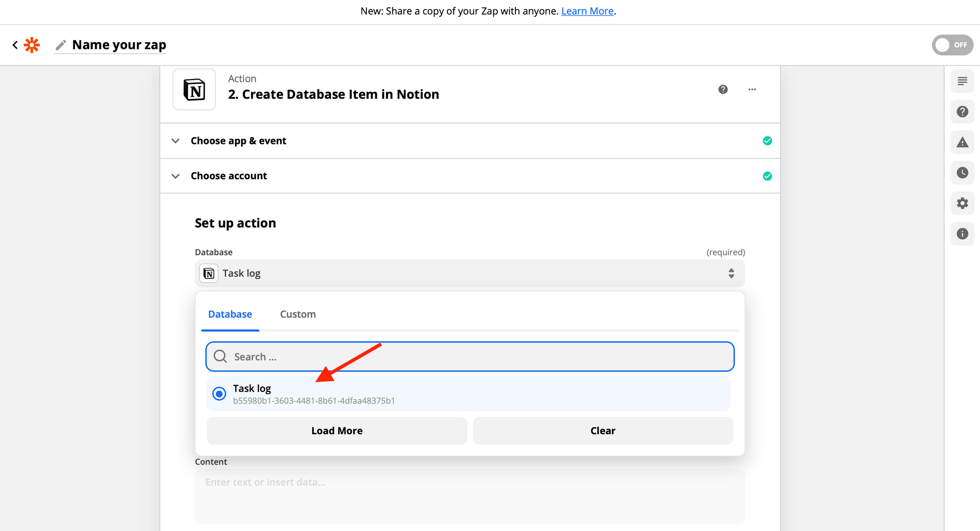The width and height of the screenshot is (980, 531).
Task: Open the sidebar warning triangle icon
Action: 962,143
